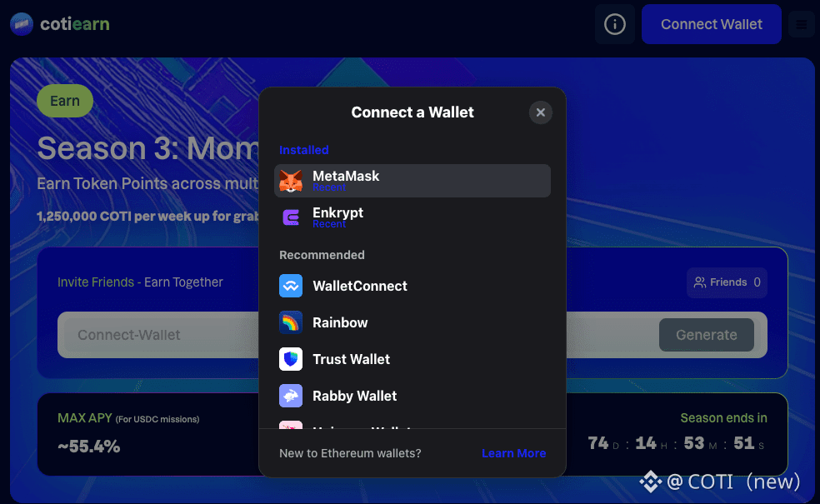The height and width of the screenshot is (504, 820).
Task: Click the Earn green badge
Action: coord(65,101)
